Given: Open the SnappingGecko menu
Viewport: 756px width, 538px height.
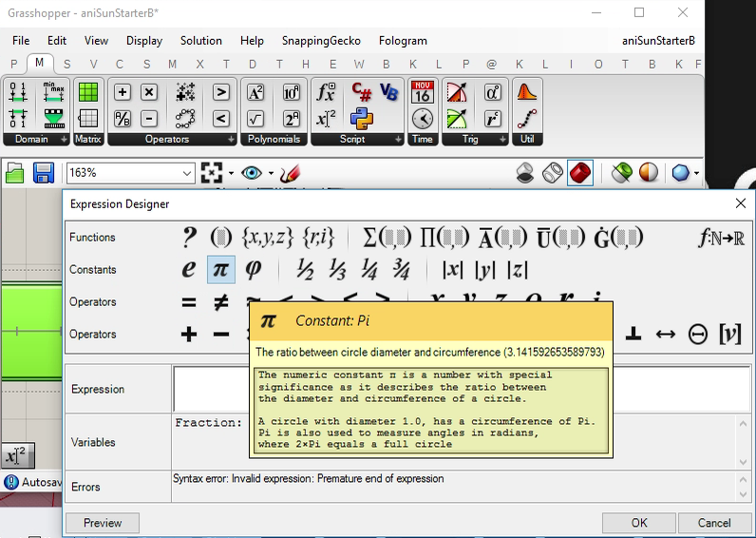Looking at the screenshot, I should pos(321,41).
